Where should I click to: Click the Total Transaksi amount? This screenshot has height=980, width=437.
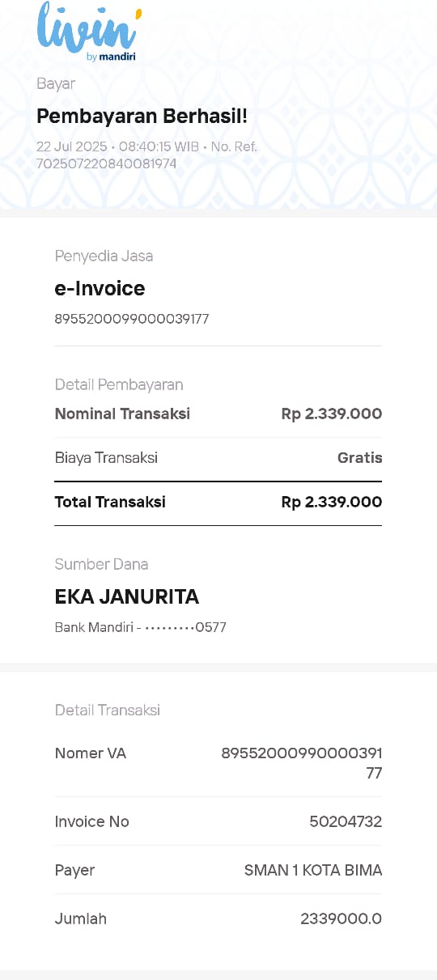332,502
